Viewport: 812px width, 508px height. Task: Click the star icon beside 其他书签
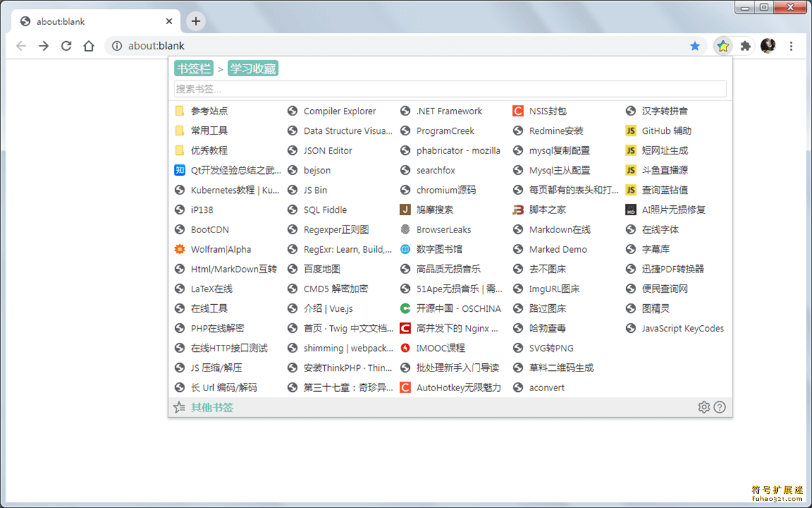(x=180, y=408)
